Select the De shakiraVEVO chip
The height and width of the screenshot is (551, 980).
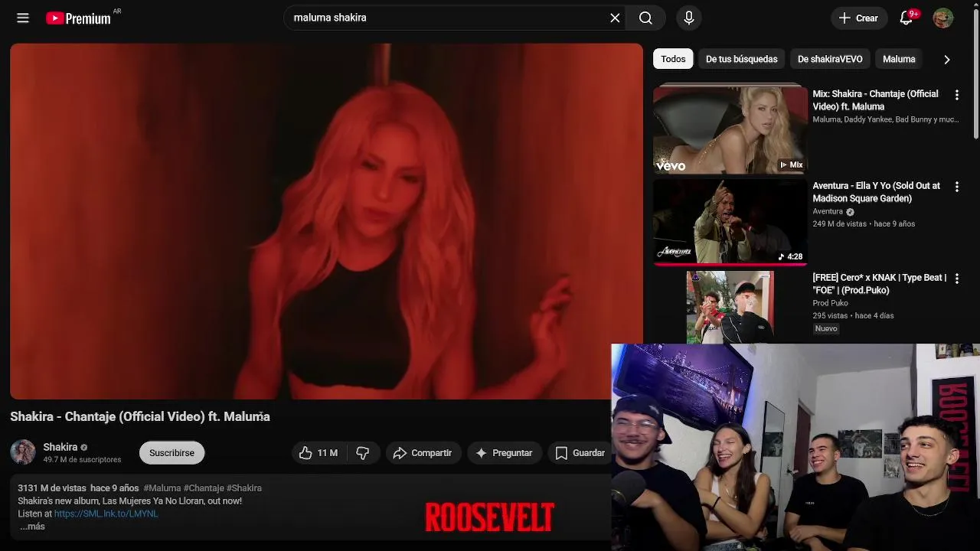830,59
